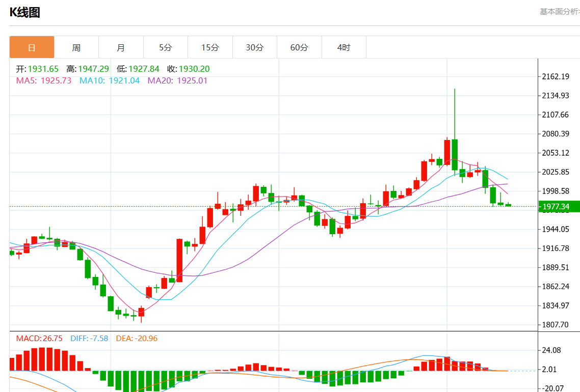Click the 2053.12 price axis label
Viewport: 580px width, 392px height.
556,153
